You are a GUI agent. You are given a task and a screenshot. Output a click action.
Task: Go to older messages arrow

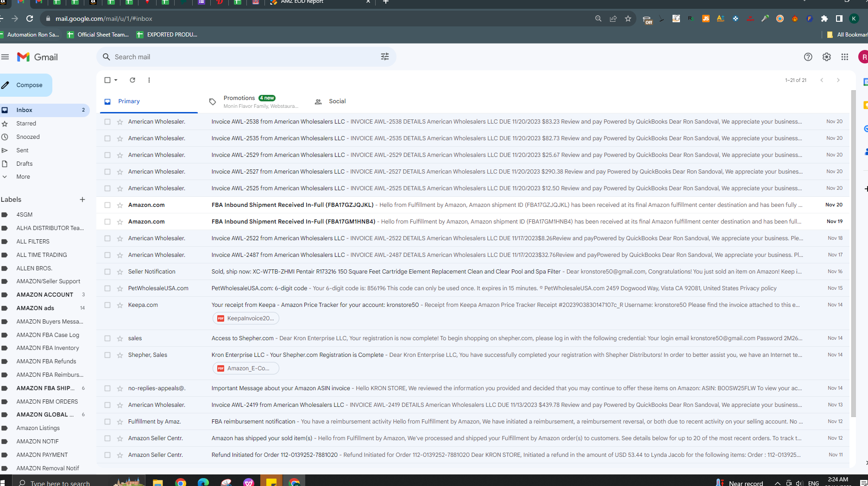click(838, 80)
